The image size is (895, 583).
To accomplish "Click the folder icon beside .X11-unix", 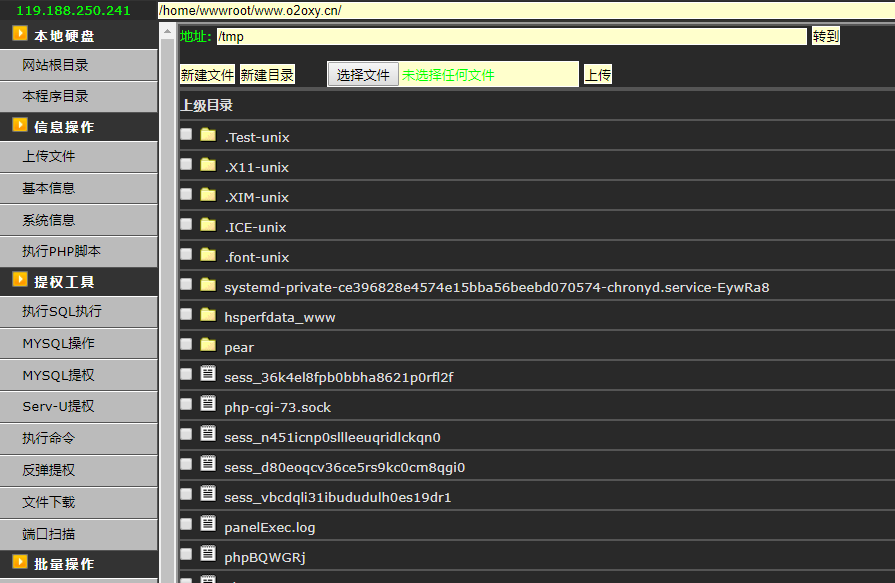I will click(208, 165).
